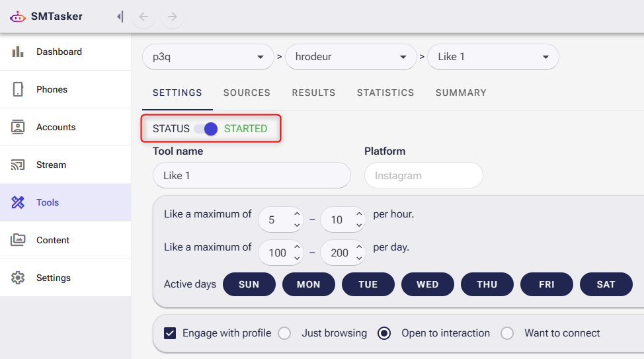Switch to the SOURCES tab
The width and height of the screenshot is (644, 359).
point(247,93)
